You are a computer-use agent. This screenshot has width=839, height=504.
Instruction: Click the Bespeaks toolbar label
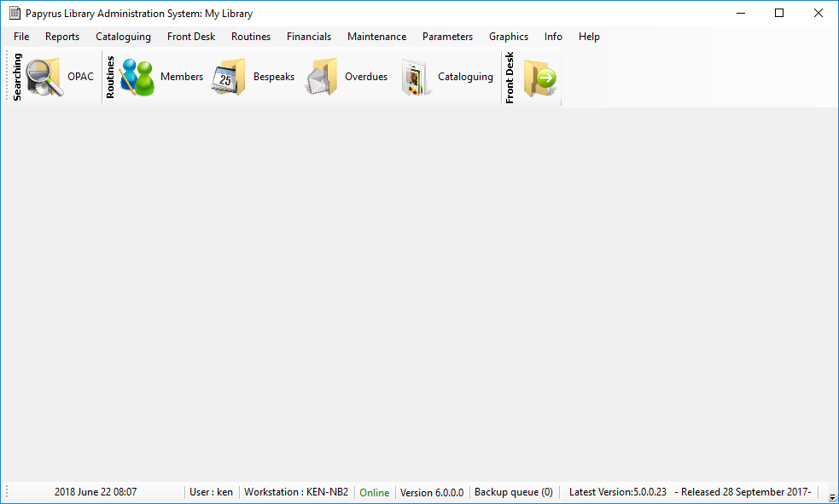tap(274, 77)
